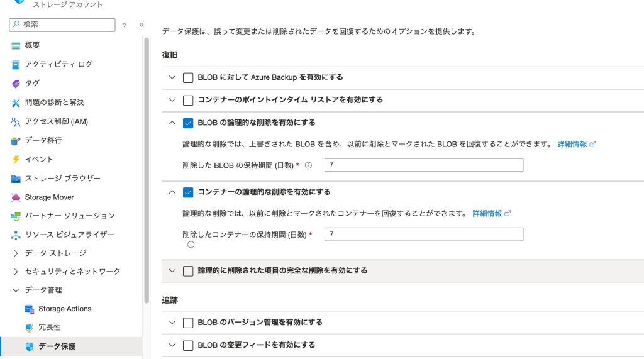This screenshot has height=359, width=644.
Task: Enable Azure Backup for BLOB checkbox
Action: (188, 77)
